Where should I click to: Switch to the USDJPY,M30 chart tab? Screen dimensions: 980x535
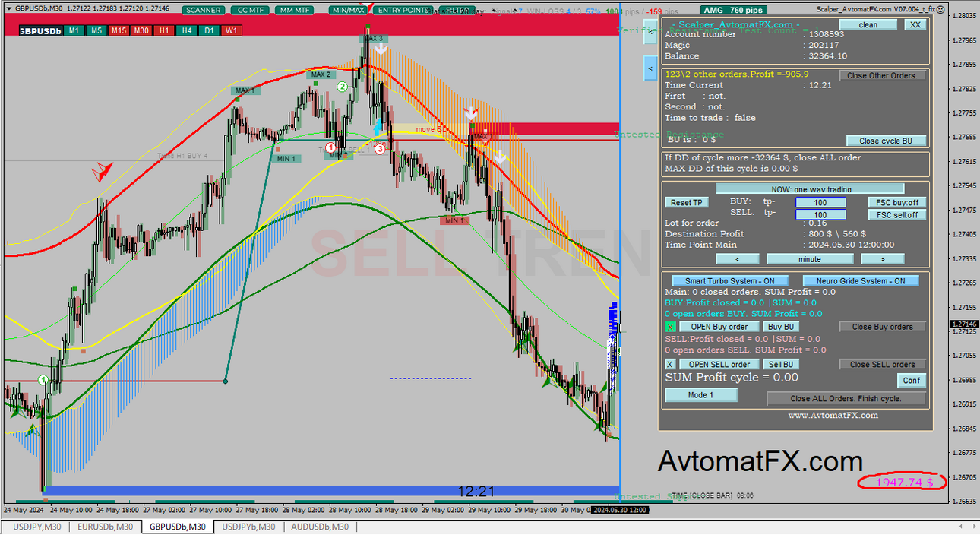(36, 527)
